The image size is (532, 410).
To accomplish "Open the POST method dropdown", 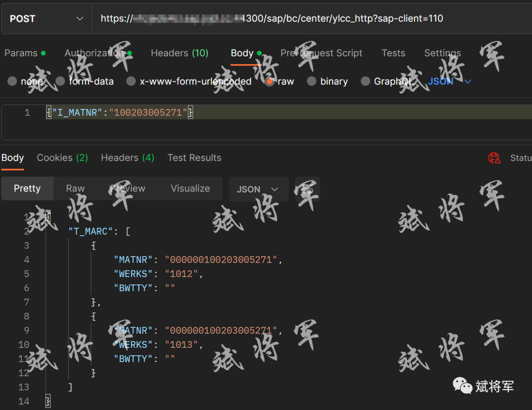I will click(x=46, y=19).
